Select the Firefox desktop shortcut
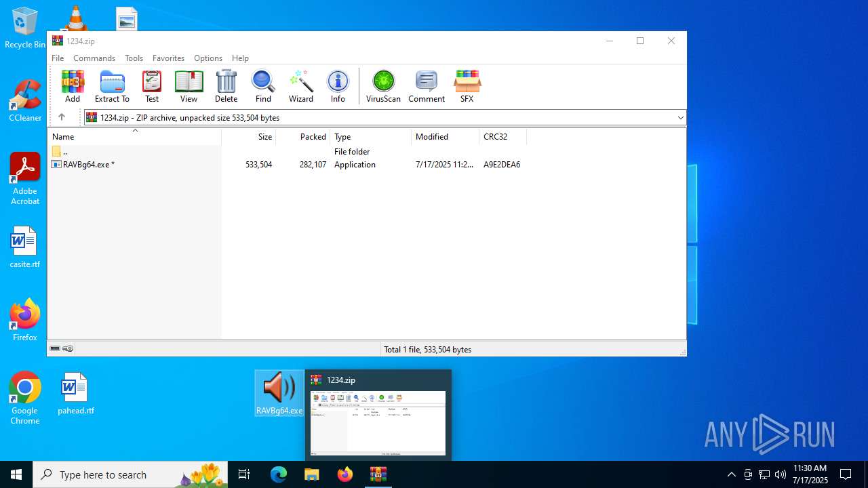The width and height of the screenshot is (868, 488). coord(25,321)
